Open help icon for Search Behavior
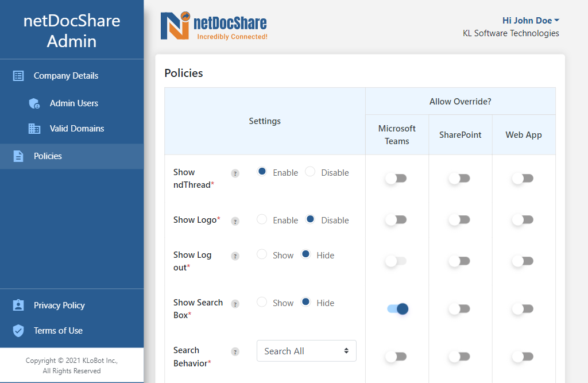 235,351
